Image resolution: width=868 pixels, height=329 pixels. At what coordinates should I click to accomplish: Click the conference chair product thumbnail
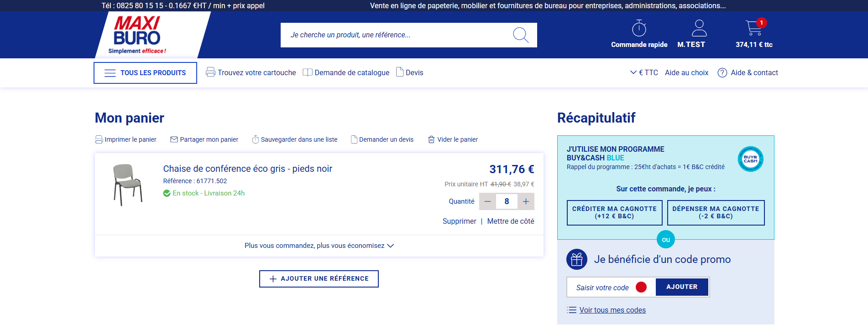click(127, 185)
